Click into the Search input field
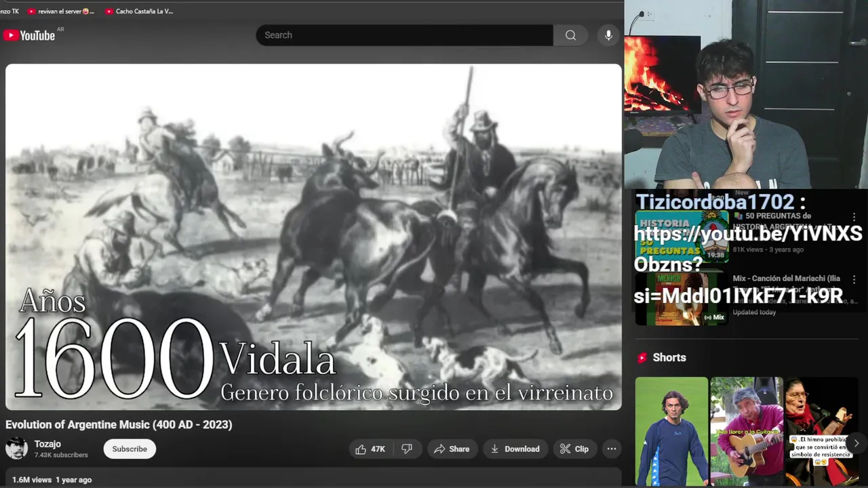This screenshot has height=488, width=868. point(404,35)
